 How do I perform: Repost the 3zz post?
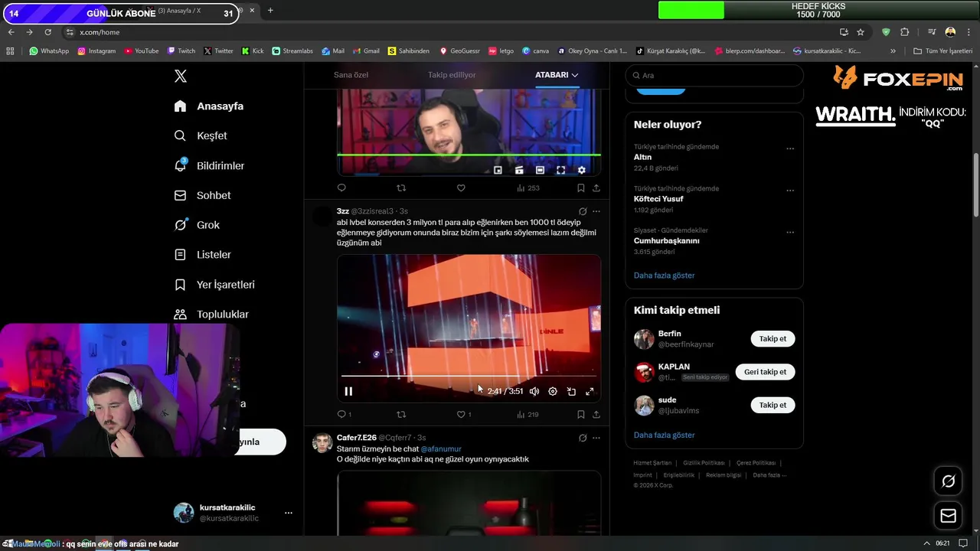click(401, 414)
